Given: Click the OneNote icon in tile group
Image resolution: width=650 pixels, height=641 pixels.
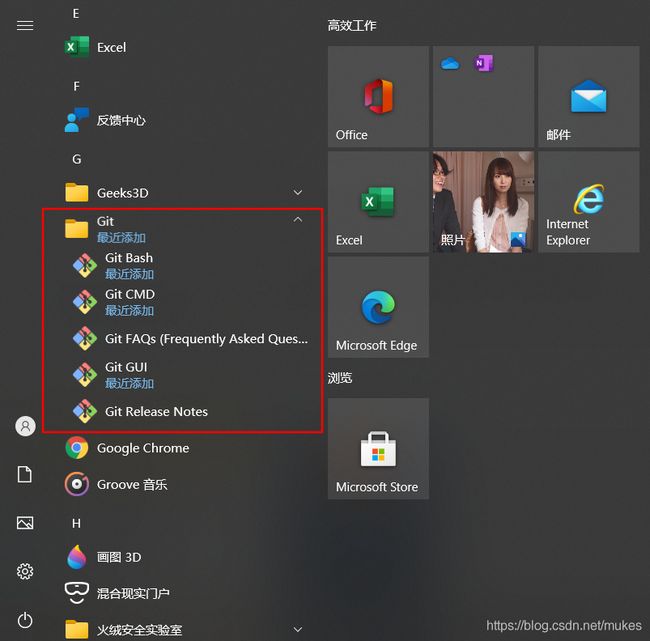Looking at the screenshot, I should (x=483, y=63).
